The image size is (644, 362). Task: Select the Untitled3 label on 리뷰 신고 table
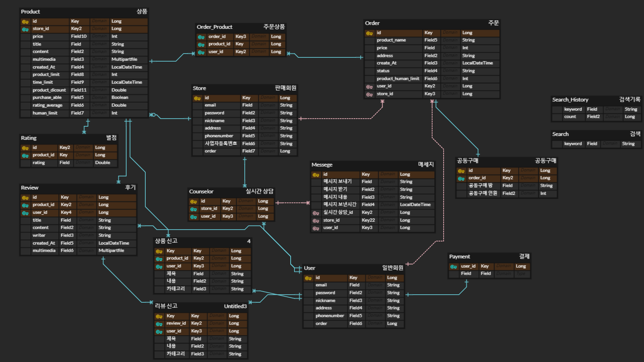(x=236, y=307)
